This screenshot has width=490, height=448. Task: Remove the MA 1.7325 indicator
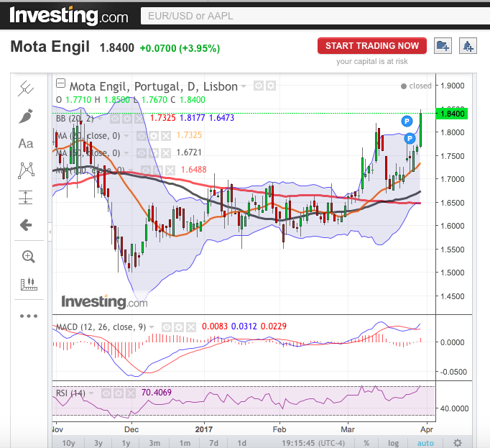point(166,136)
